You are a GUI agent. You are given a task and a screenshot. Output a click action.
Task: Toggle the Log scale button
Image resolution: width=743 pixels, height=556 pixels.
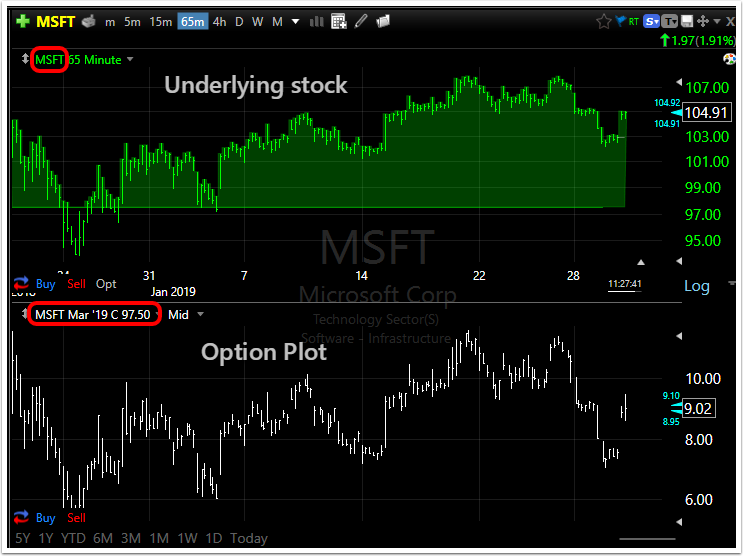(697, 286)
